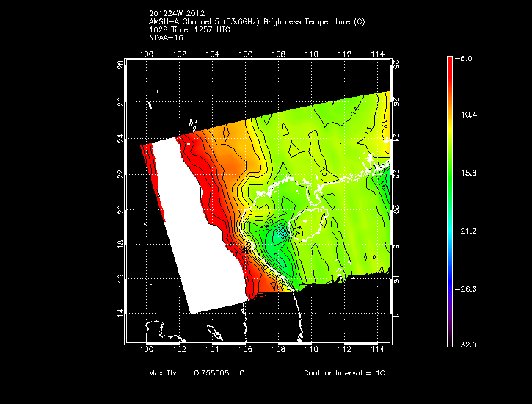Pick the green section of the color bar
Viewport: 532px width, 404px height.
(449, 176)
